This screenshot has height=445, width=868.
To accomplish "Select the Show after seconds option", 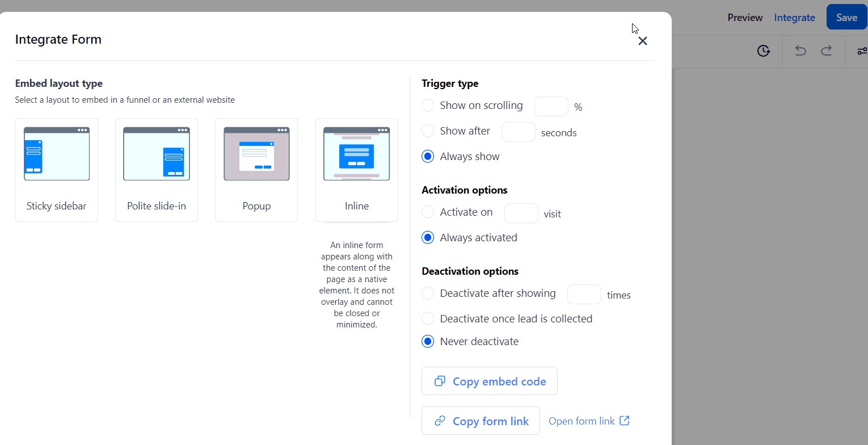I will click(x=428, y=131).
